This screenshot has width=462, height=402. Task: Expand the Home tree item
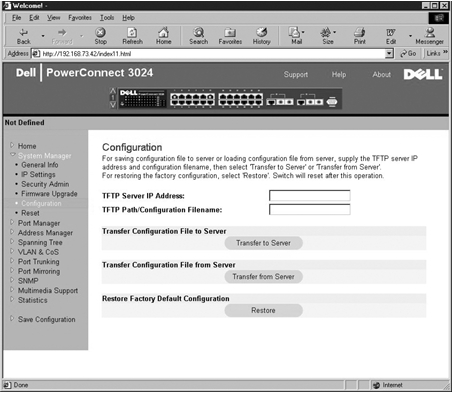coord(12,145)
